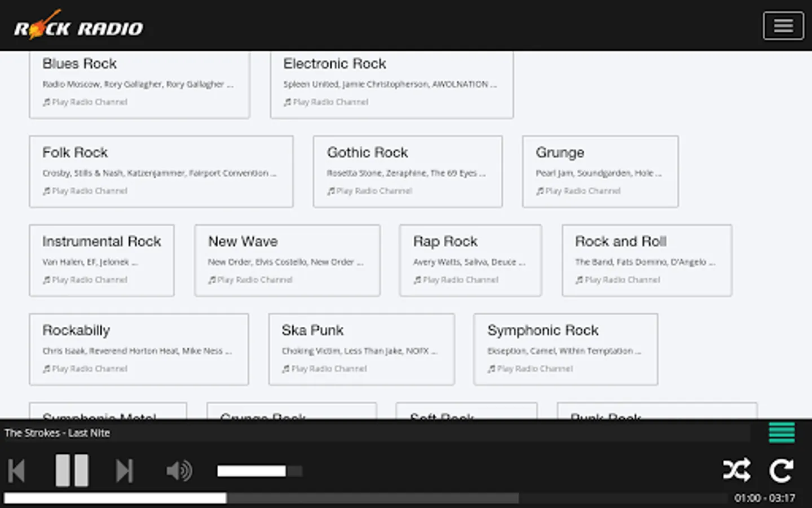Click New Wave play channel icon
This screenshot has height=508, width=812.
click(212, 280)
